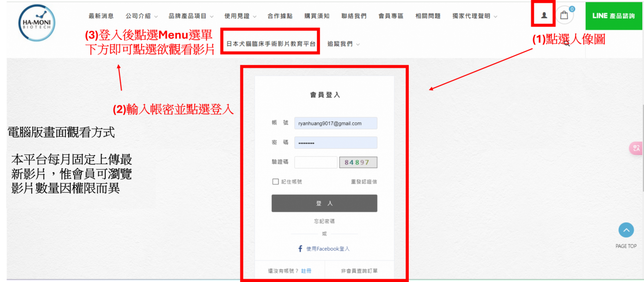Screen dimensions: 644x282
Task: Open the 購買須知 menu item
Action: 317,16
